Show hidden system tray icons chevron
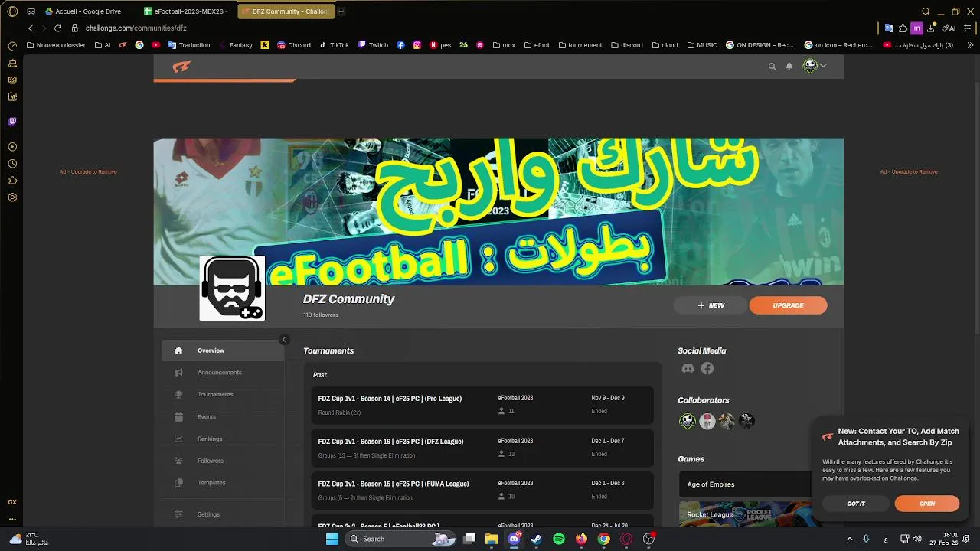The width and height of the screenshot is (980, 551). point(849,539)
